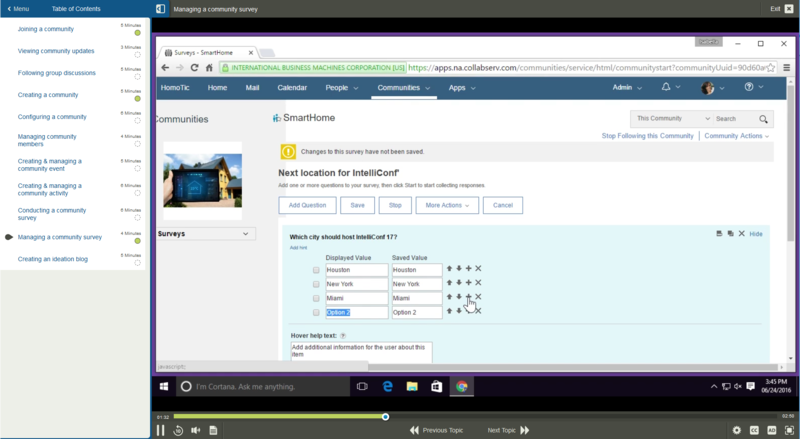The height and width of the screenshot is (439, 800).
Task: Toggle closed captions CC
Action: point(754,430)
